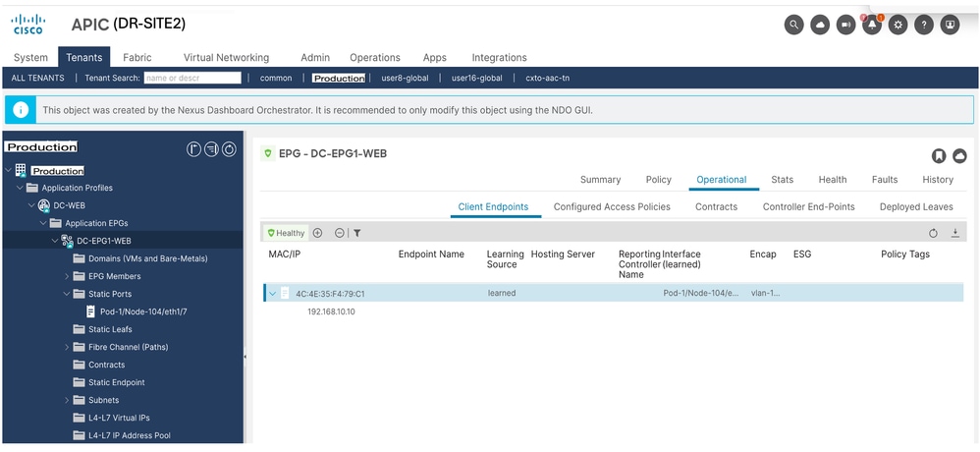
Task: Open the user8-global tenant link
Action: (x=405, y=79)
